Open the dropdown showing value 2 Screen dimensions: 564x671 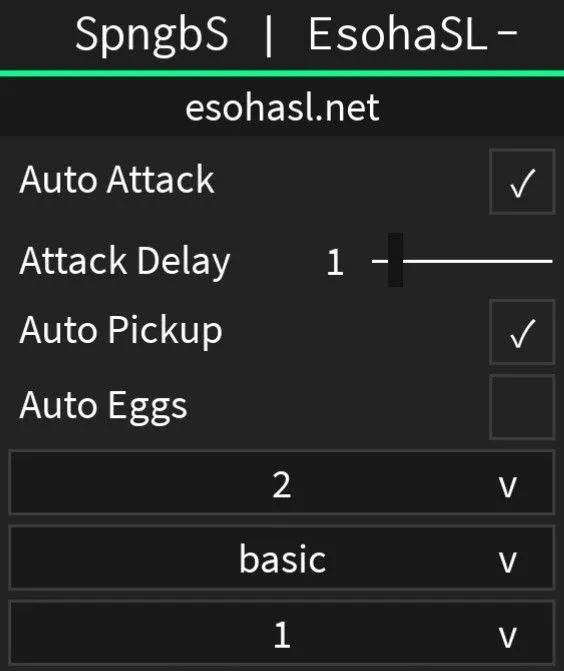click(x=282, y=482)
